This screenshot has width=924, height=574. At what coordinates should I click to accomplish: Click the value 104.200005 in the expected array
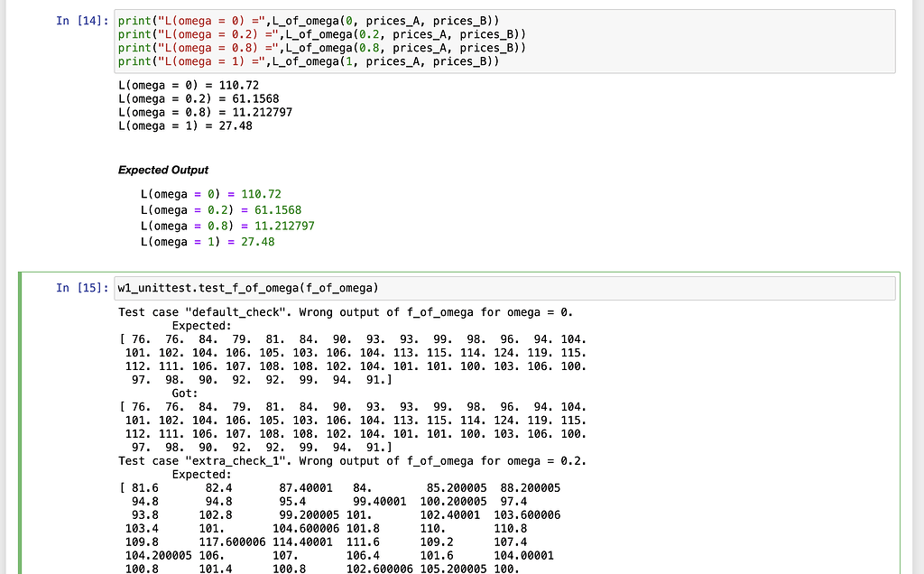pos(159,556)
